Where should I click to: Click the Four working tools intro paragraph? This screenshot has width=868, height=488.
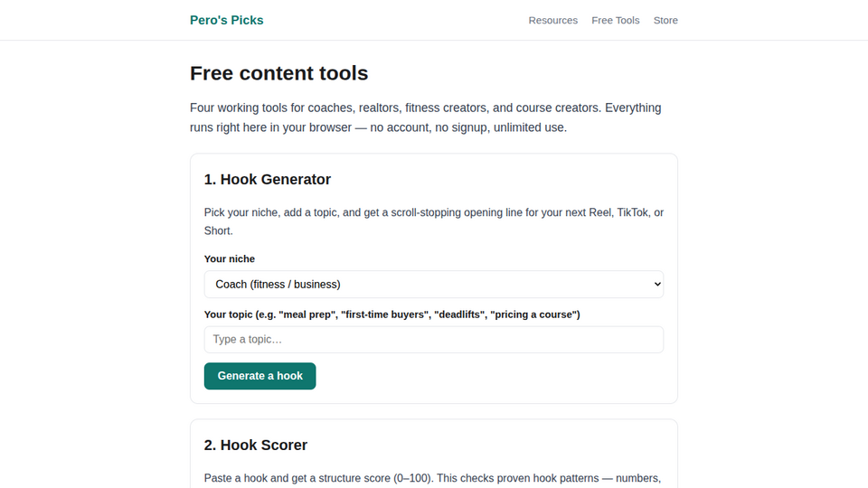point(425,117)
